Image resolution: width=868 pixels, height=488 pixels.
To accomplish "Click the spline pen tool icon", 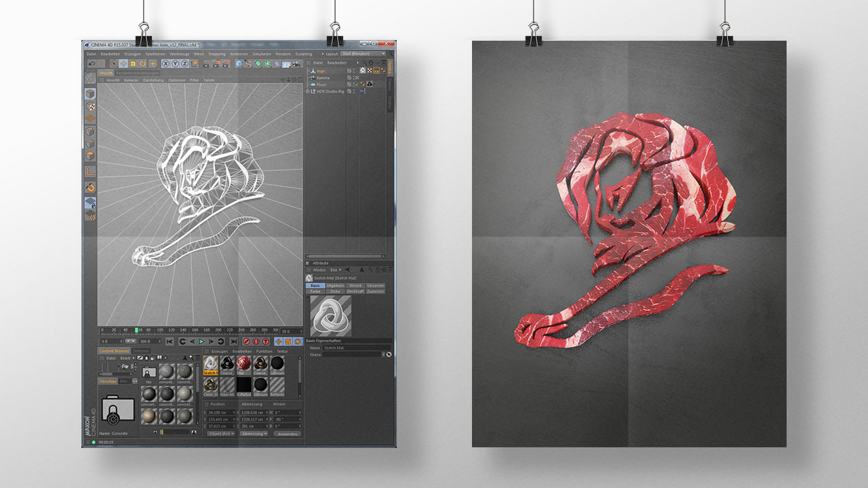I will [248, 64].
